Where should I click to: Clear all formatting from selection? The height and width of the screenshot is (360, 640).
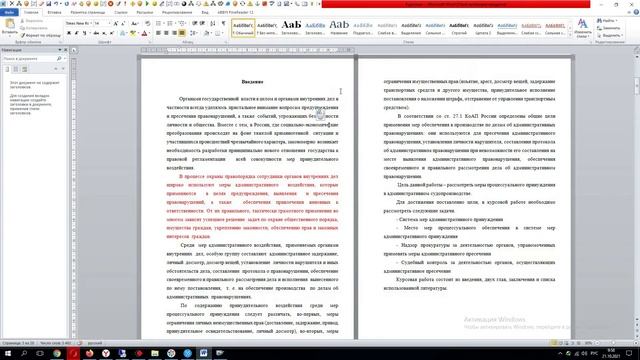147,24
